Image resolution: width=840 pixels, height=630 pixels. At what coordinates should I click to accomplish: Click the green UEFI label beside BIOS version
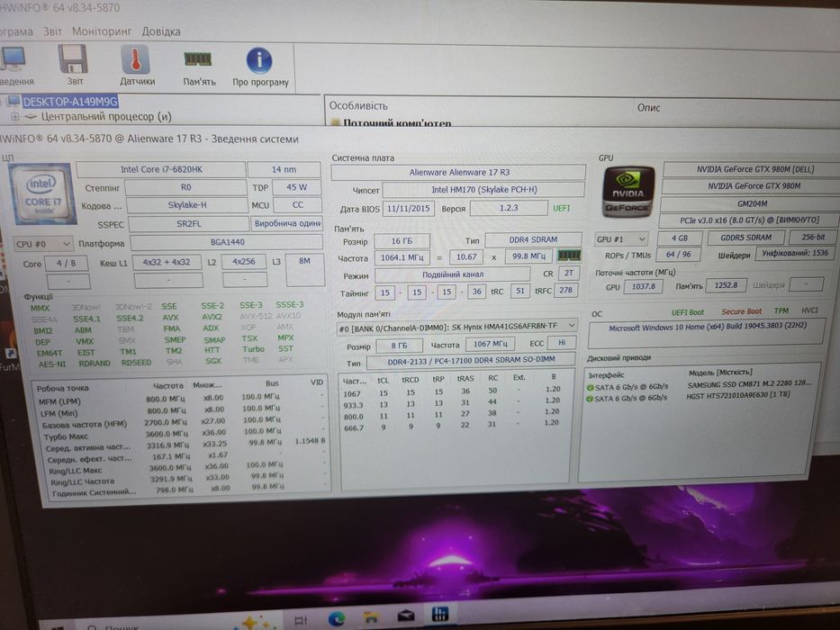tap(562, 208)
